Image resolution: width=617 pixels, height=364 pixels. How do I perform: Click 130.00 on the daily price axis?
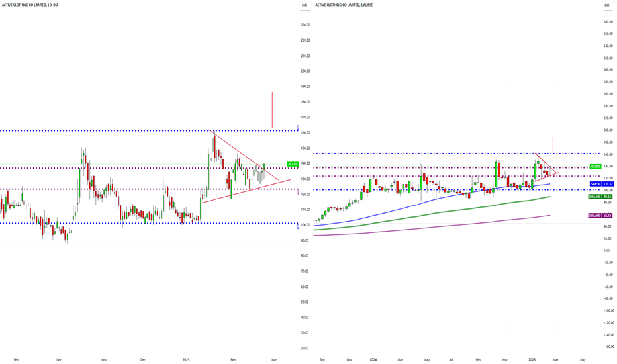pyautogui.click(x=305, y=179)
